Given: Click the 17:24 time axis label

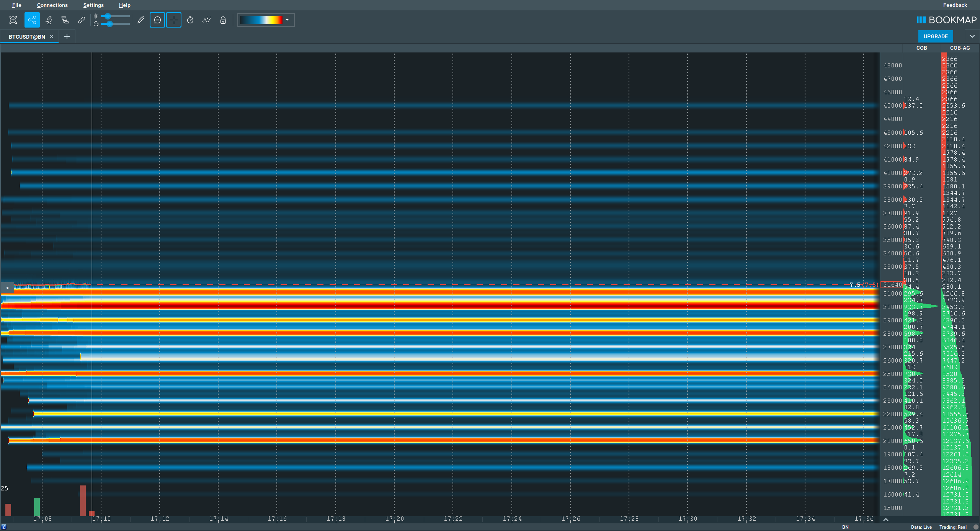Looking at the screenshot, I should coord(512,519).
